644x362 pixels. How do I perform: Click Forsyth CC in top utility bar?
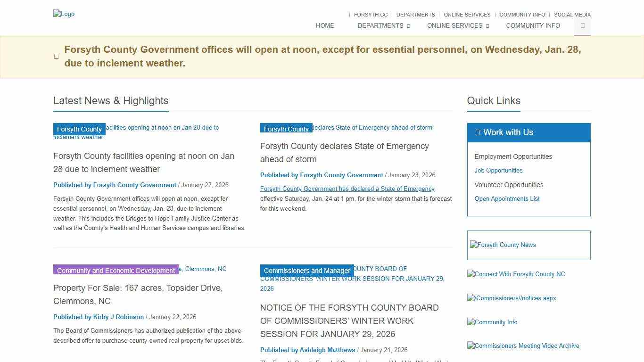click(x=371, y=15)
